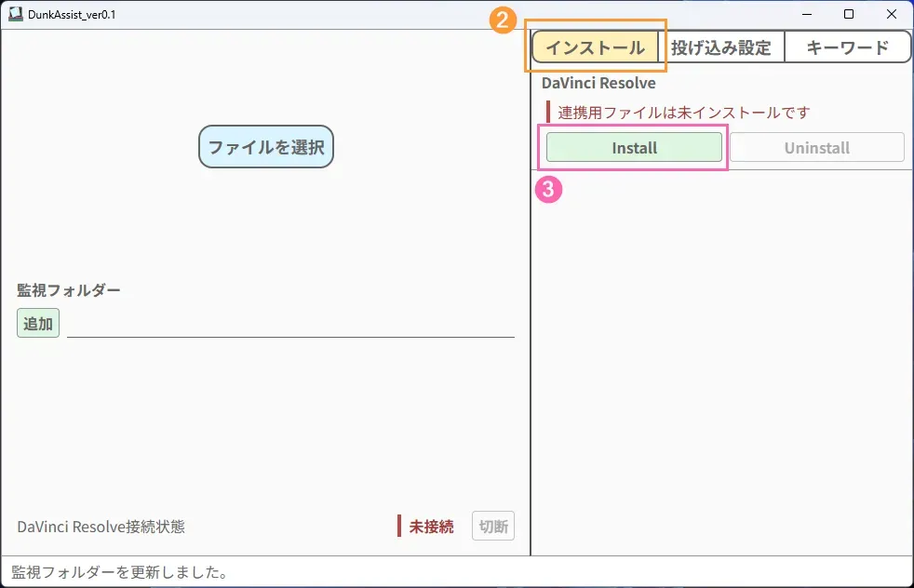Open the 投げ込み設定 tab
The width and height of the screenshot is (914, 588).
(721, 47)
